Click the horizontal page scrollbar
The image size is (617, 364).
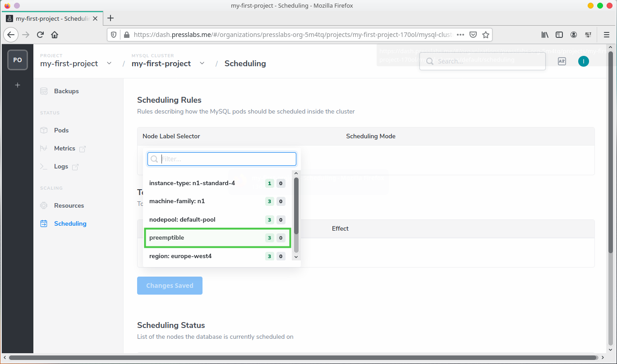(x=304, y=358)
